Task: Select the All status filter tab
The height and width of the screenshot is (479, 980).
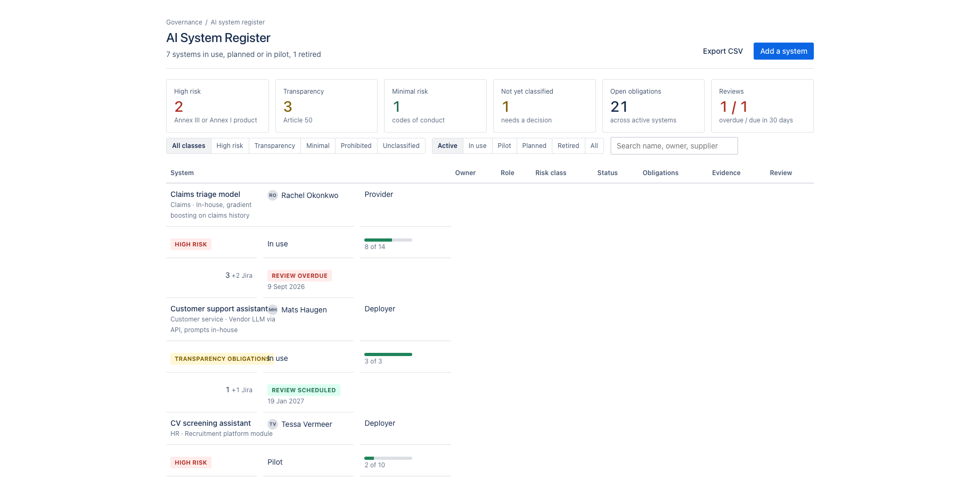Action: 594,146
